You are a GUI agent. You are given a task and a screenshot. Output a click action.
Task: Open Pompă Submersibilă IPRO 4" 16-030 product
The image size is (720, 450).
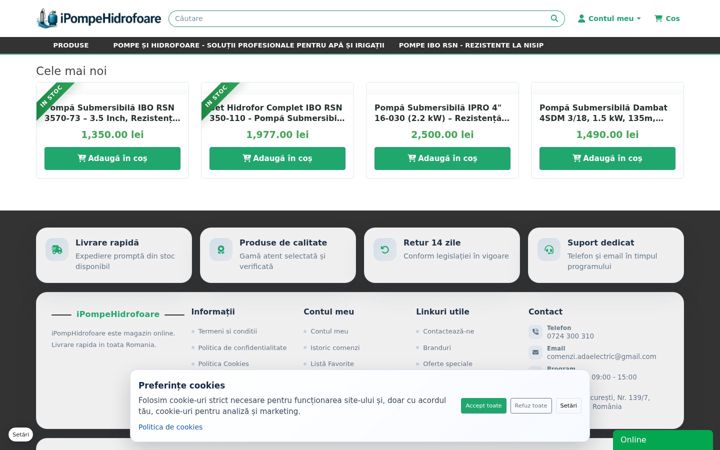[442, 113]
